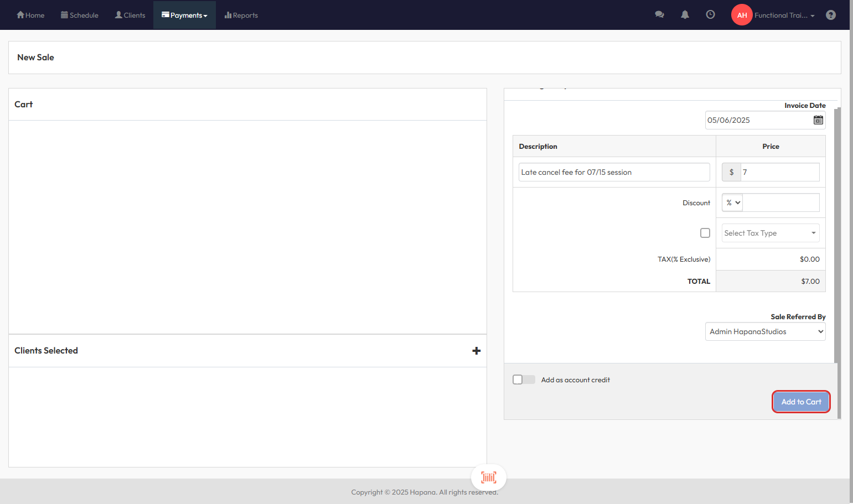853x504 pixels.
Task: Click the AH user avatar
Action: point(742,15)
